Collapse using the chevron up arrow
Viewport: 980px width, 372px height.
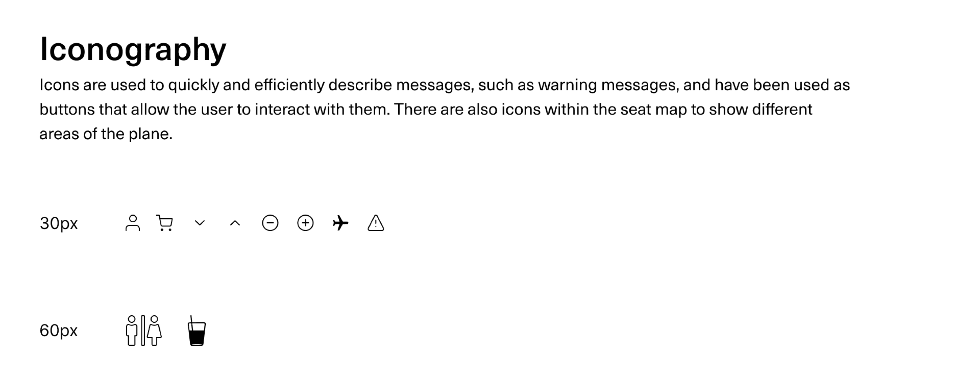click(x=235, y=223)
